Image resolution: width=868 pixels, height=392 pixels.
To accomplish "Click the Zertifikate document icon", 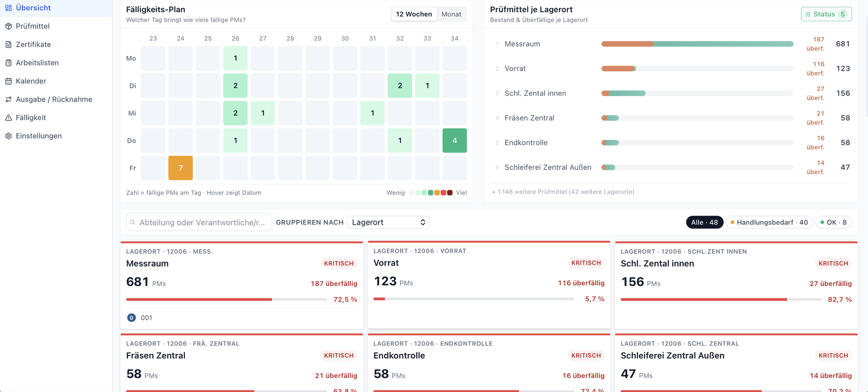I will (x=8, y=45).
